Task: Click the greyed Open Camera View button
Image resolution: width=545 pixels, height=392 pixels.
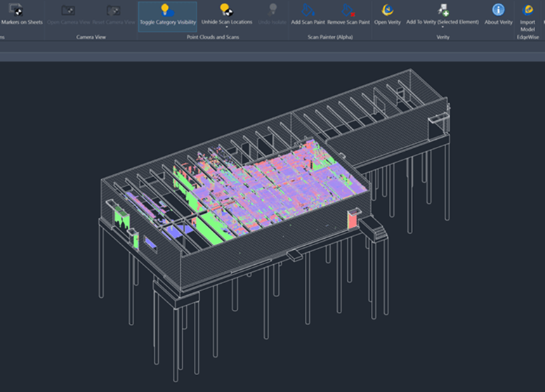Action: [68, 15]
